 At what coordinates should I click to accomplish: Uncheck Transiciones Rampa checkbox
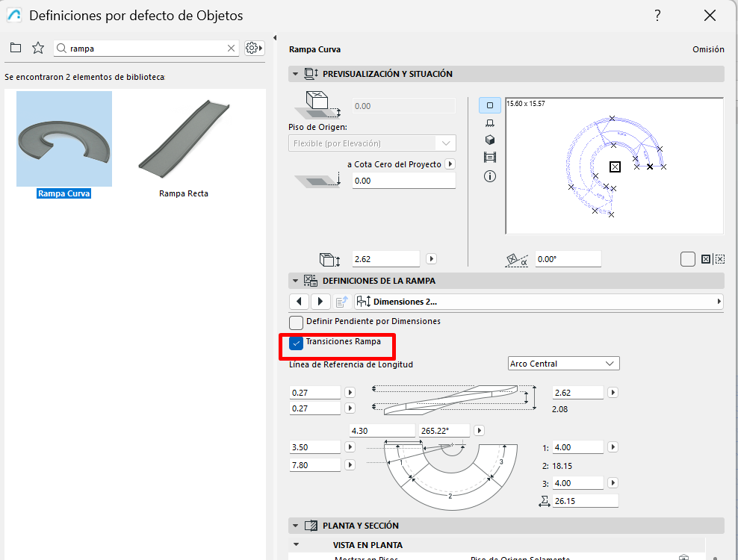[x=297, y=343]
